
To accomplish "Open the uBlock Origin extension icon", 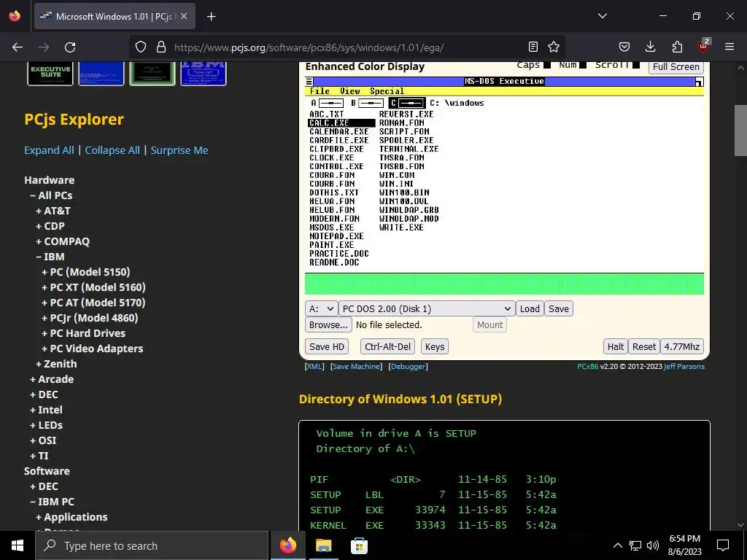I will (x=703, y=46).
